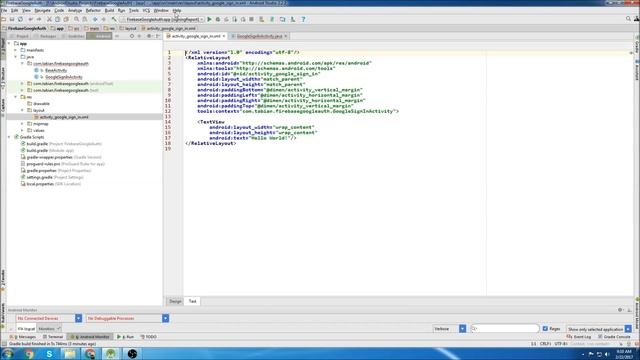Open File Explorer from taskbar
The width and height of the screenshot is (640, 360).
point(70,353)
